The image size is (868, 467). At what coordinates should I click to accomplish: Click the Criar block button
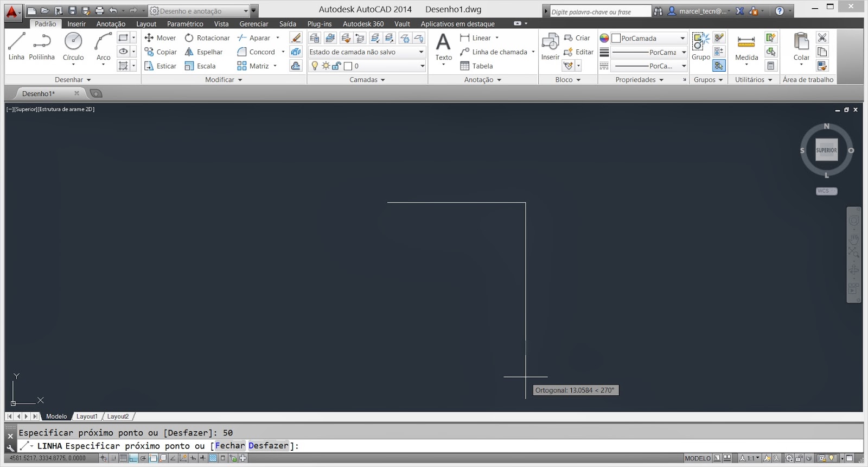pos(577,38)
